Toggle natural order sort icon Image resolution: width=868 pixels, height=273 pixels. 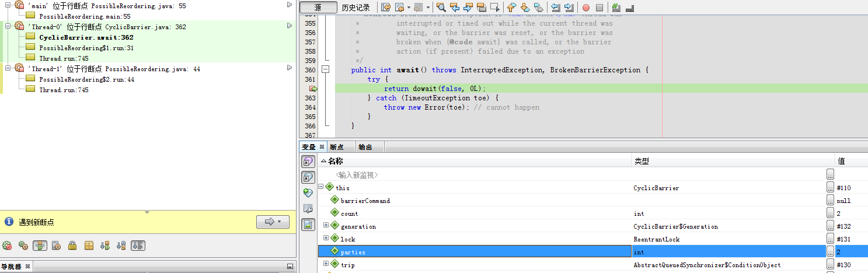click(138, 246)
